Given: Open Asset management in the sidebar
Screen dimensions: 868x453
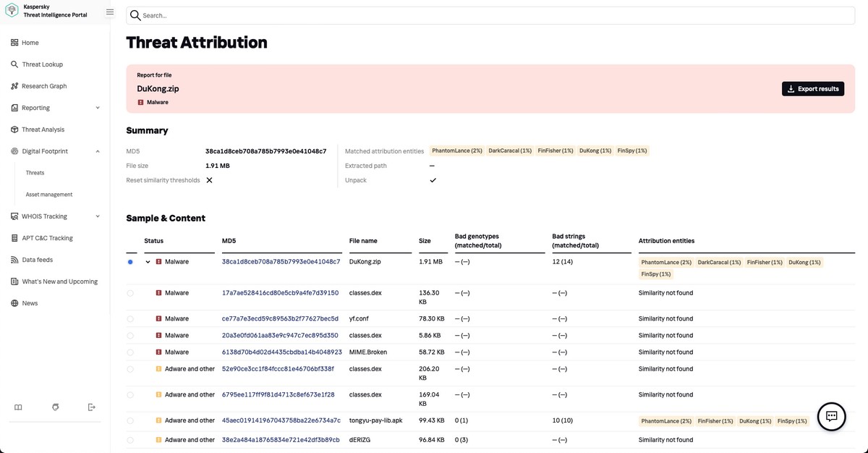Looking at the screenshot, I should (49, 195).
